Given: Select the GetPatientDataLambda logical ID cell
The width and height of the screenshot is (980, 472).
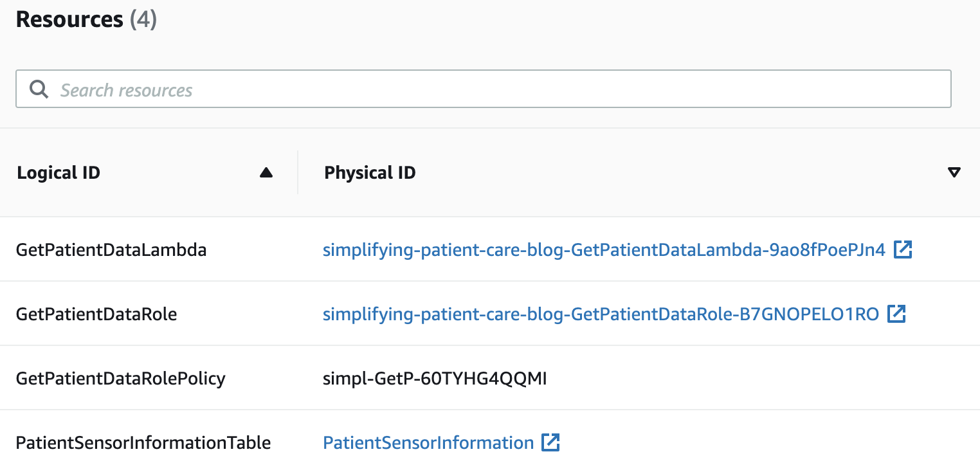Looking at the screenshot, I should (111, 250).
